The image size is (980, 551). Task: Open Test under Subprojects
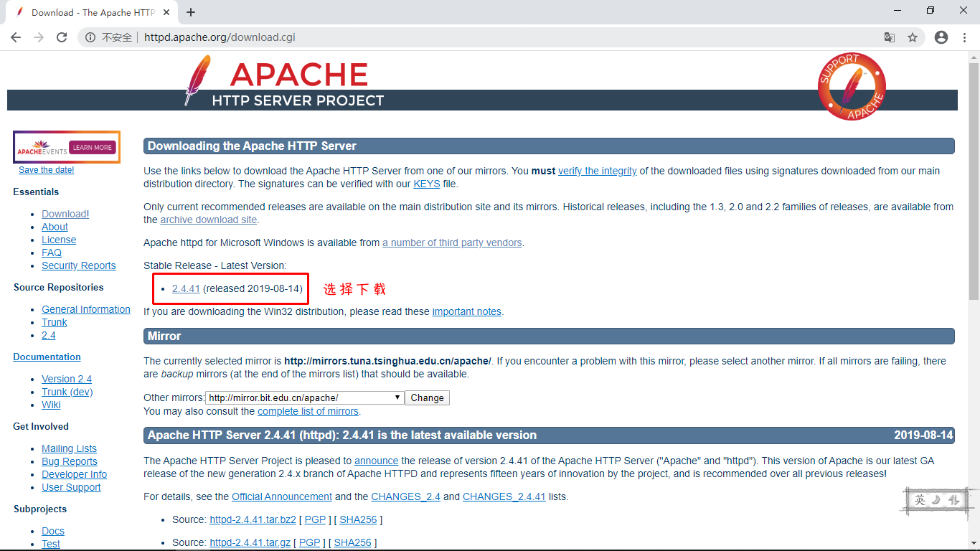[x=51, y=544]
